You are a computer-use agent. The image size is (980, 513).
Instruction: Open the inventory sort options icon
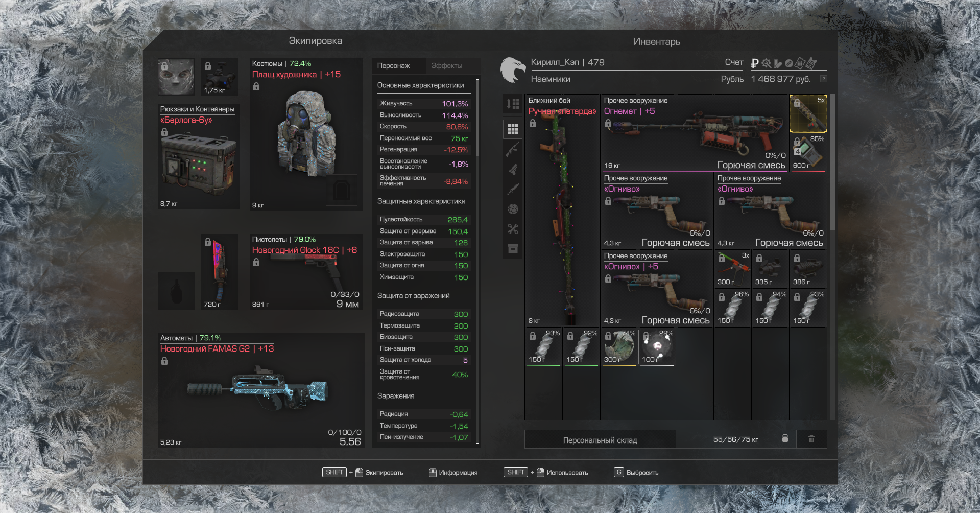tap(513, 104)
